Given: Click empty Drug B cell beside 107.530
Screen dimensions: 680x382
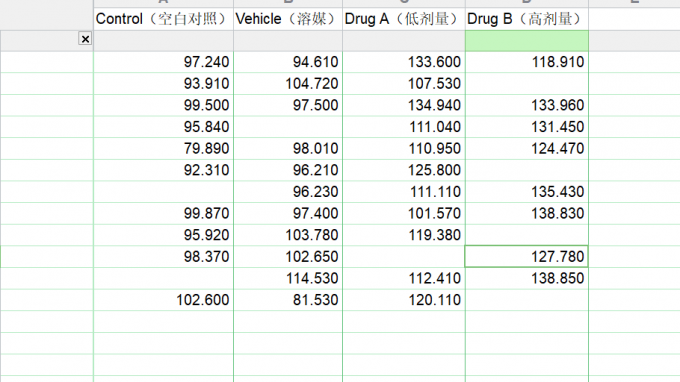Looking at the screenshot, I should click(x=527, y=84).
